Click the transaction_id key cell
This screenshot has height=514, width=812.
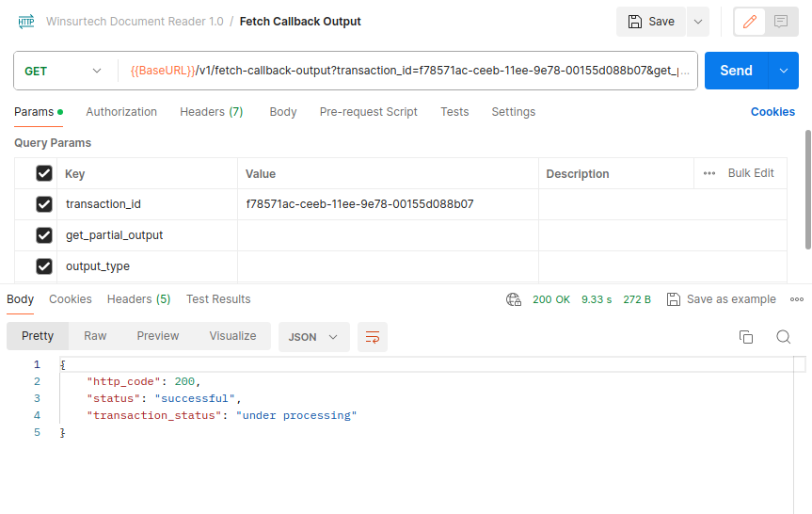click(x=147, y=204)
